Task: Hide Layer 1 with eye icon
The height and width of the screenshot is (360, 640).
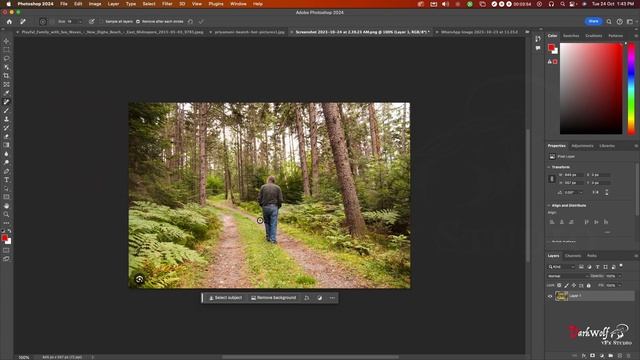Action: point(550,296)
